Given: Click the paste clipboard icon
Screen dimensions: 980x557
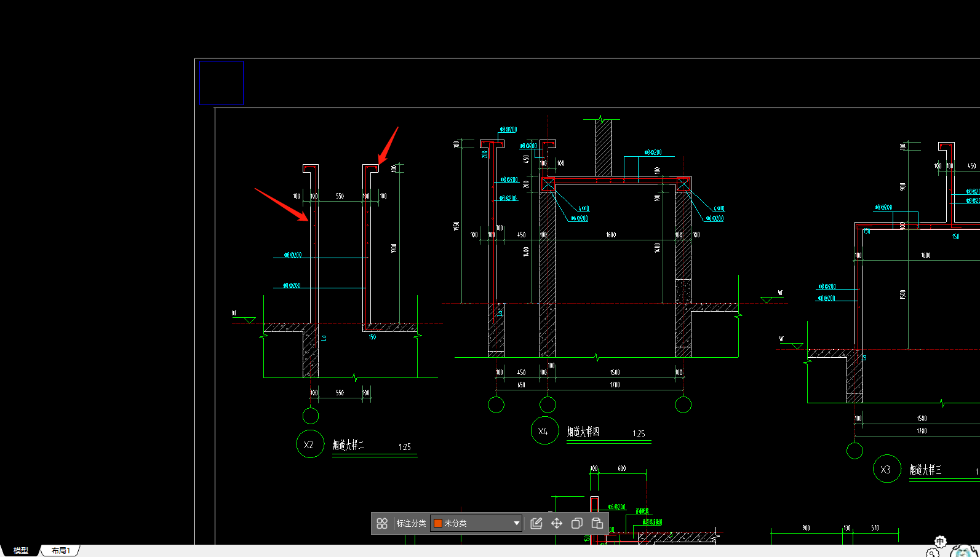Looking at the screenshot, I should [597, 523].
